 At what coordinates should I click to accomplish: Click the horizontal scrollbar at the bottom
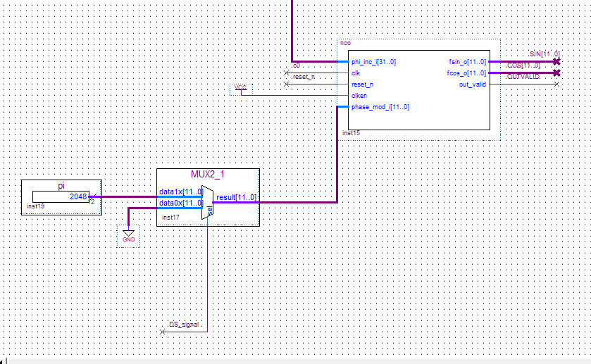click(296, 360)
